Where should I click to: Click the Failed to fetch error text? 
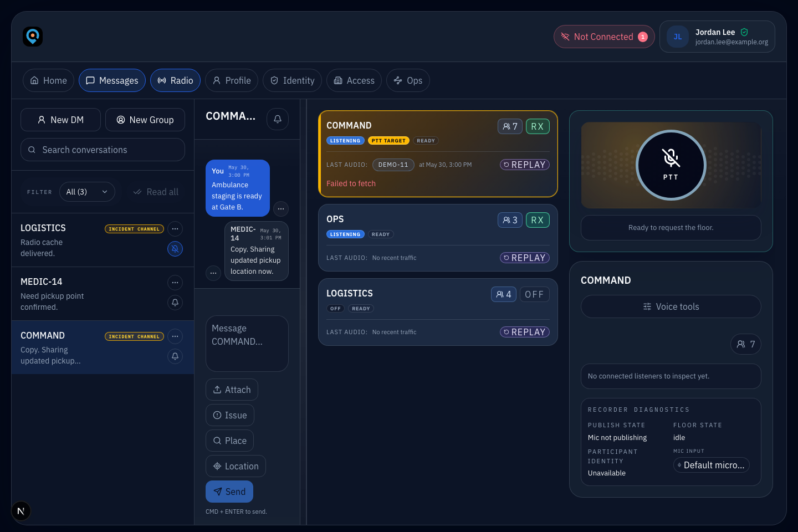[351, 183]
